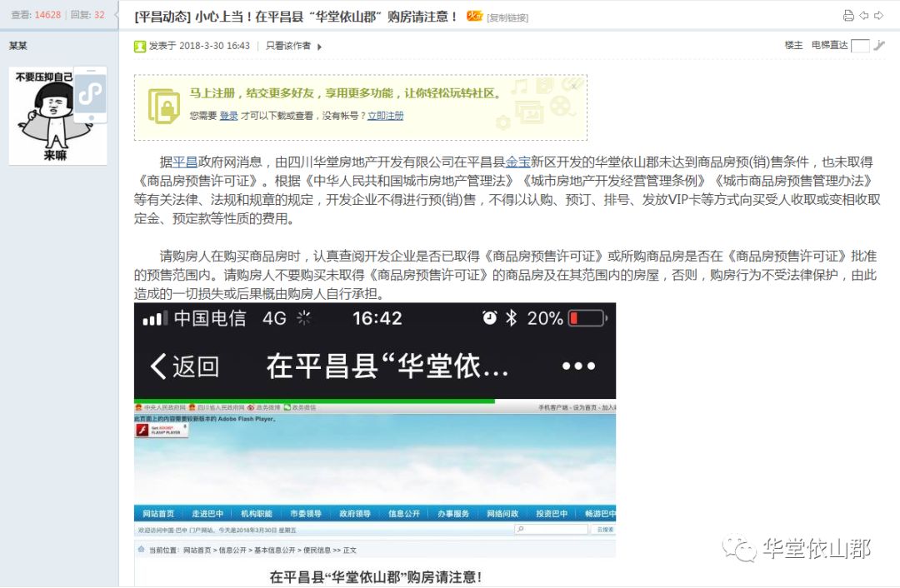Click the reply count 回复: 32
The height and width of the screenshot is (588, 900).
[87, 15]
